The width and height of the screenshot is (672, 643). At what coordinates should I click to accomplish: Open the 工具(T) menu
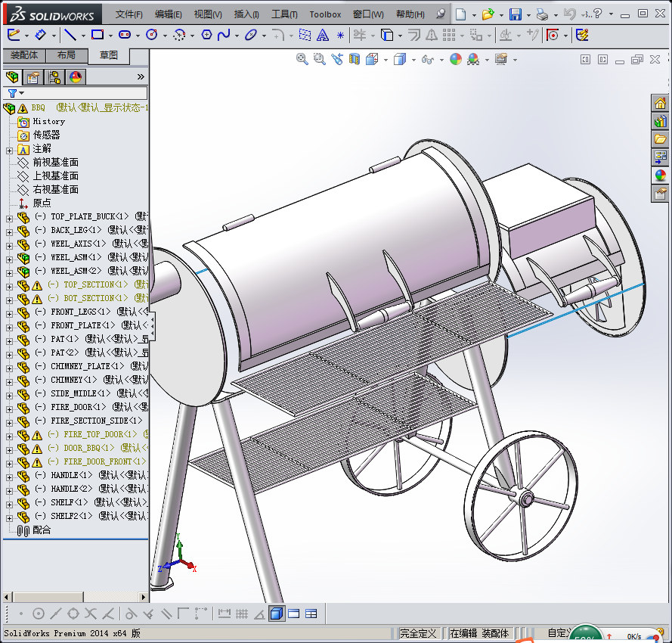[284, 14]
